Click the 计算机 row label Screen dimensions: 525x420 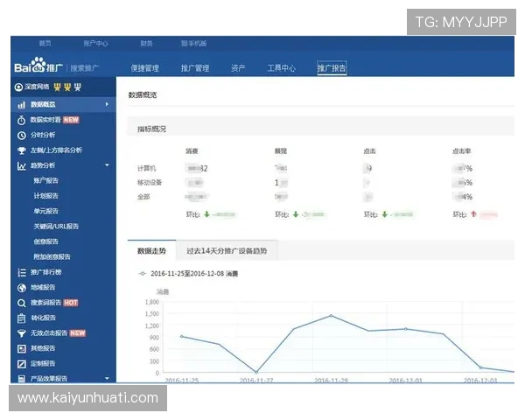tap(147, 169)
